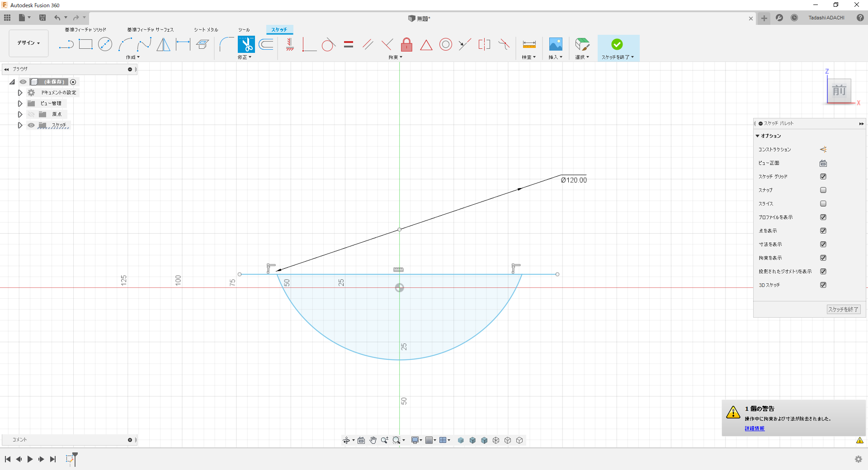Enable the スナップ checkbox

pos(823,190)
